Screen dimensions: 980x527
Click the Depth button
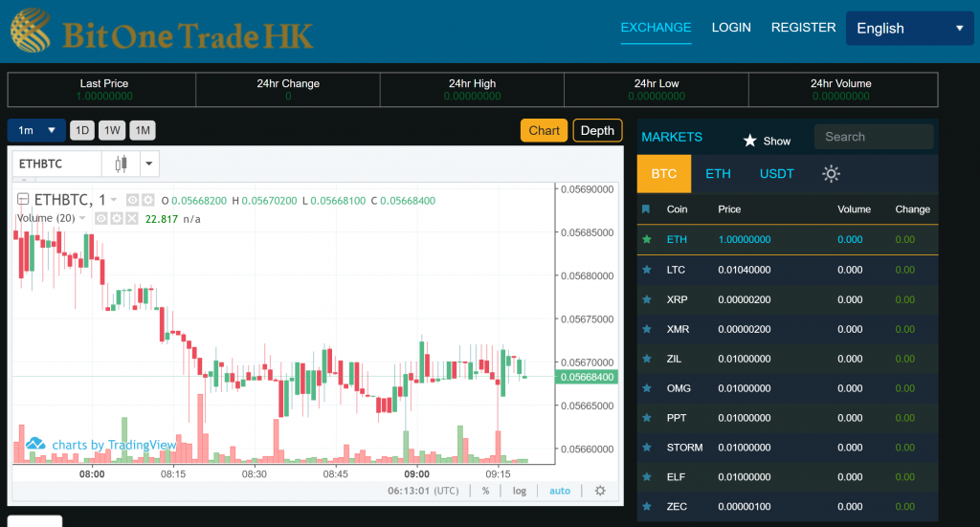[597, 130]
